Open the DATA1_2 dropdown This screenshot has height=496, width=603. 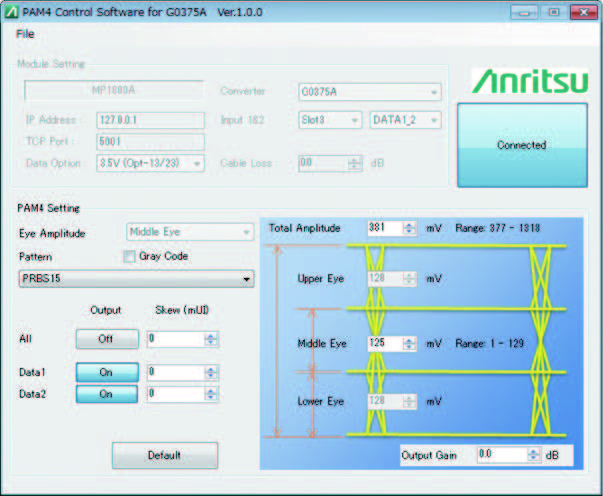[405, 120]
